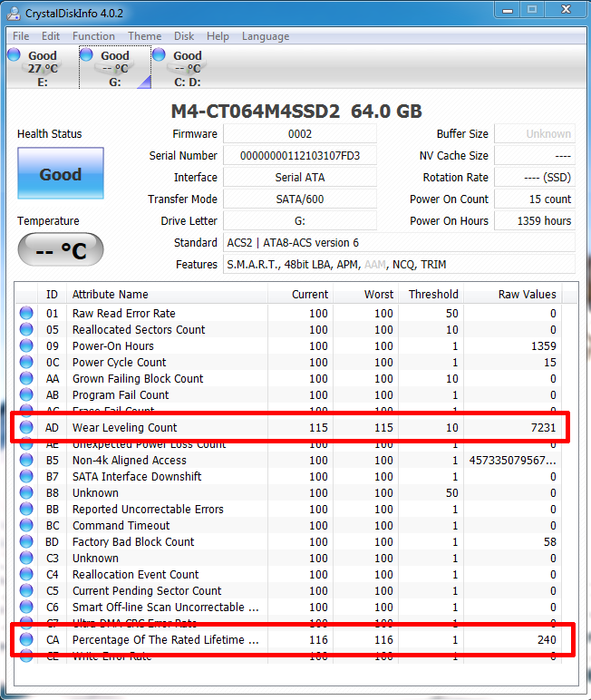Click the Buffer Size Unknown field
Screen dimensions: 591x700
pyautogui.click(x=535, y=134)
